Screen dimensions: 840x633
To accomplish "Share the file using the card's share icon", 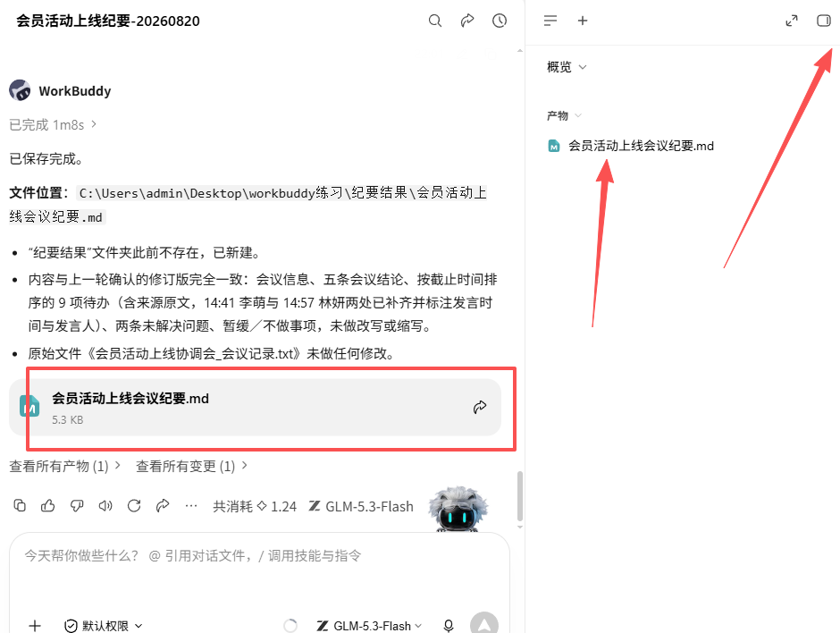I will 480,408.
